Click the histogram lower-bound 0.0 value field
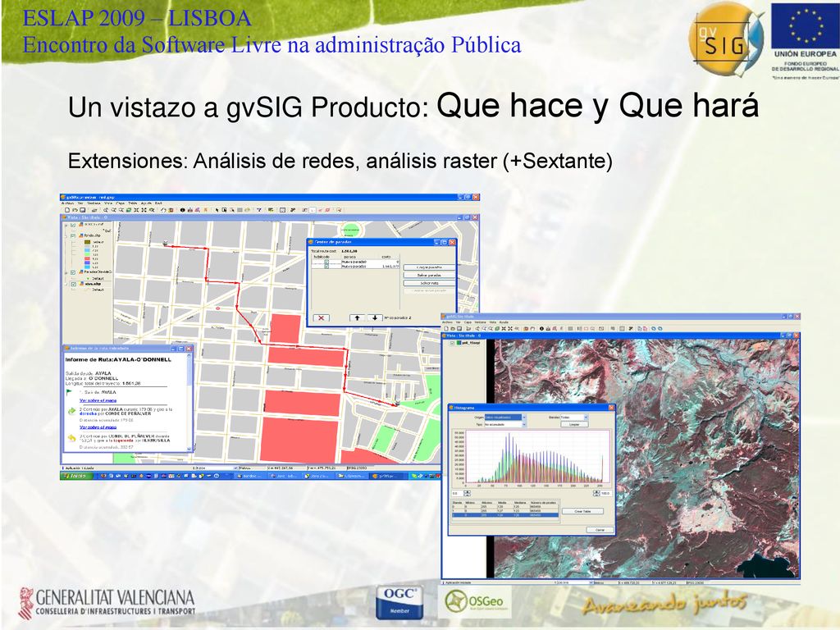840x630 pixels. 458,493
